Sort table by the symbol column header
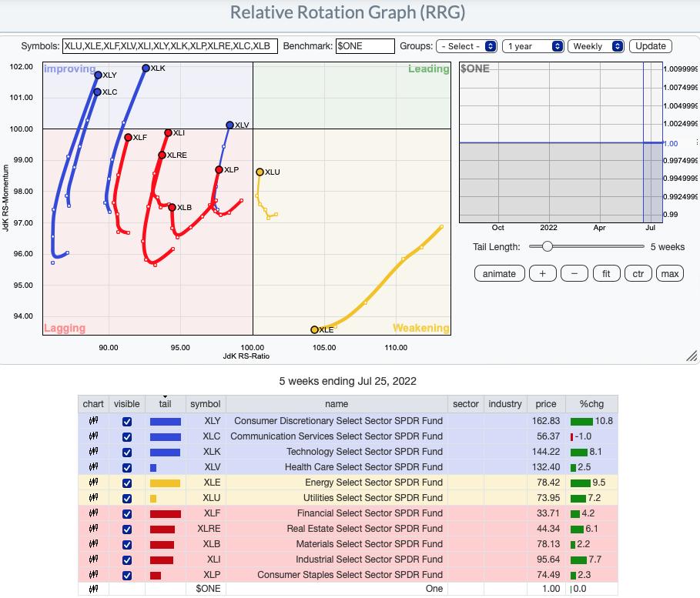Viewport: 700px width, 598px height. (206, 404)
